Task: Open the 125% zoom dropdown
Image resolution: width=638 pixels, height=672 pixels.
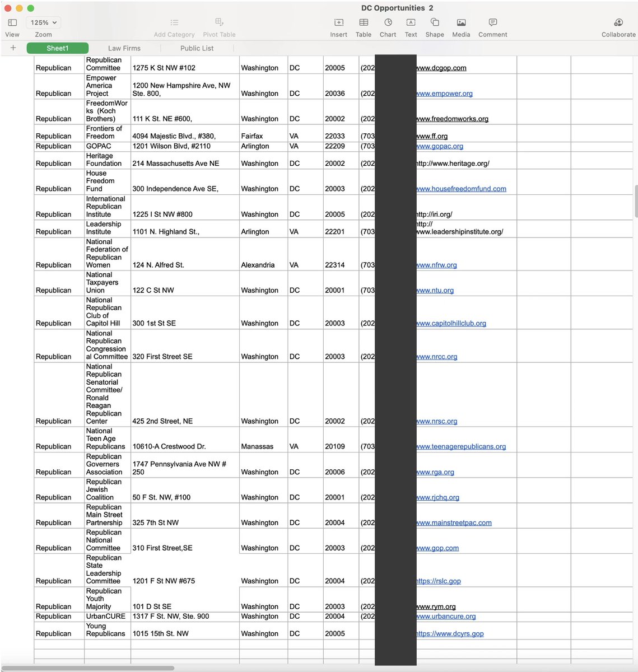Action: (x=44, y=22)
